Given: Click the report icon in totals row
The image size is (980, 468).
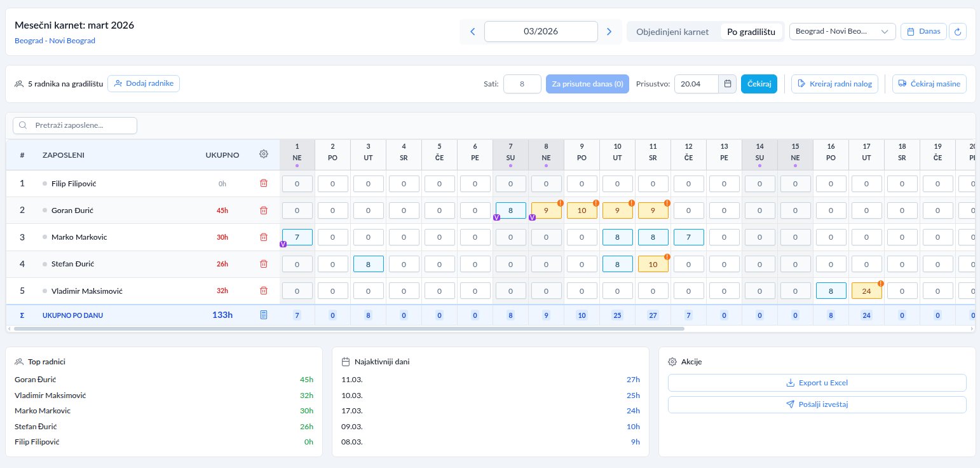Looking at the screenshot, I should tap(264, 315).
